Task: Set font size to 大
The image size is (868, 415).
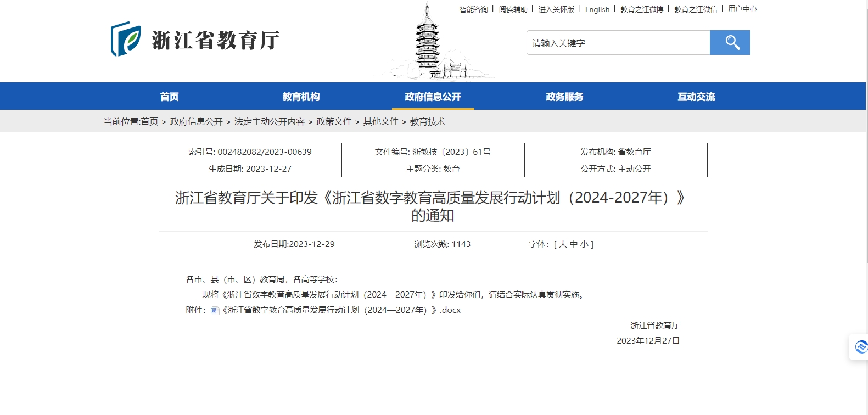Action: tap(563, 244)
